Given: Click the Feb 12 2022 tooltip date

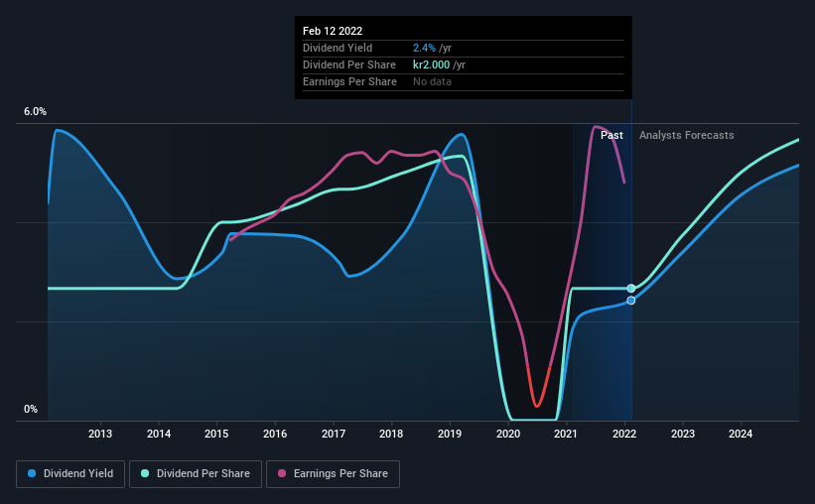Looking at the screenshot, I should [x=333, y=31].
